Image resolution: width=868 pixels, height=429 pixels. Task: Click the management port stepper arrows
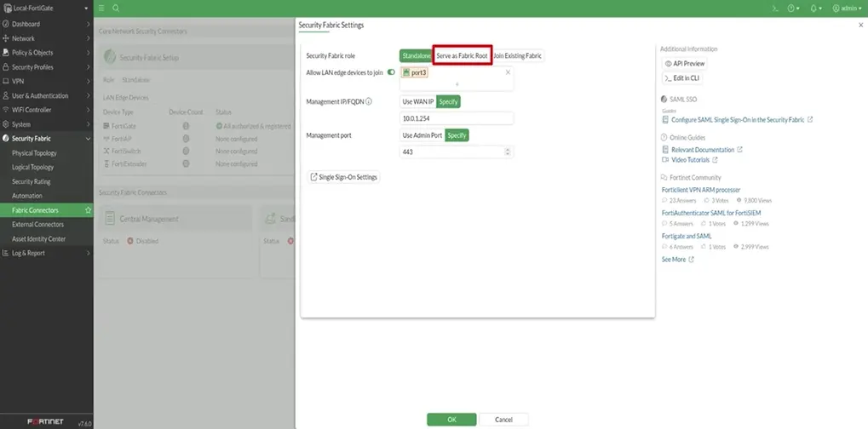tap(508, 152)
